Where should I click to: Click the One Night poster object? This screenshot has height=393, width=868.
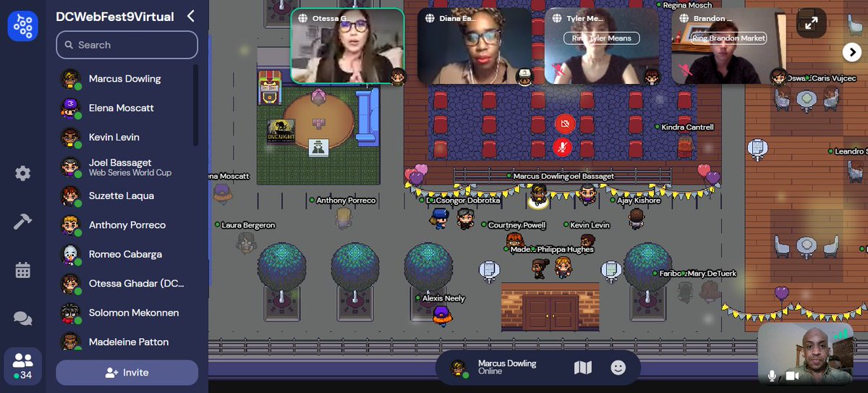tap(281, 131)
